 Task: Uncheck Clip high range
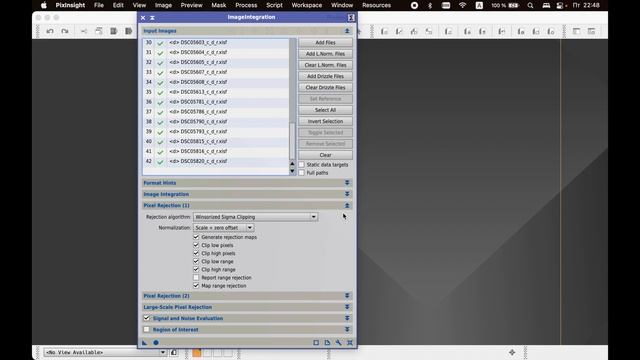(196, 269)
